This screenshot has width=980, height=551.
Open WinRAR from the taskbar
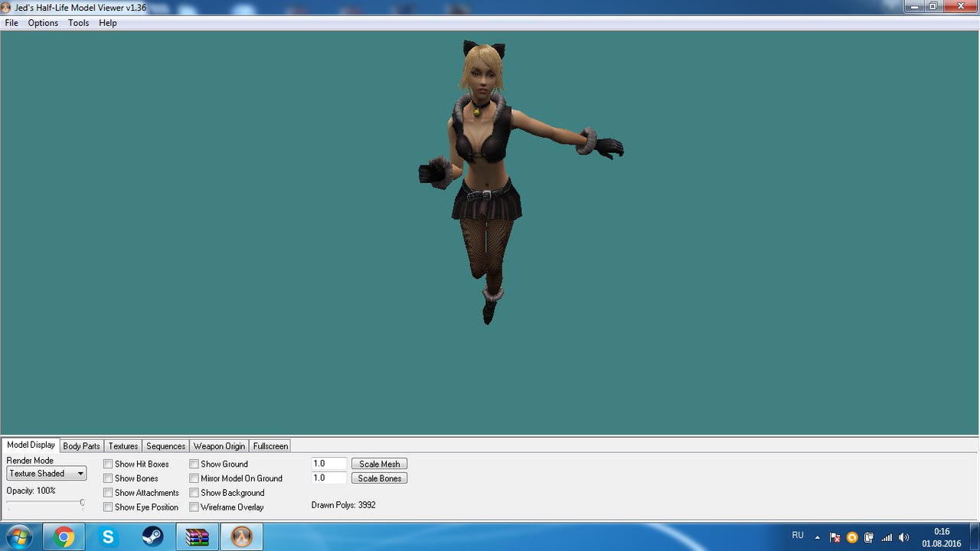tap(198, 536)
